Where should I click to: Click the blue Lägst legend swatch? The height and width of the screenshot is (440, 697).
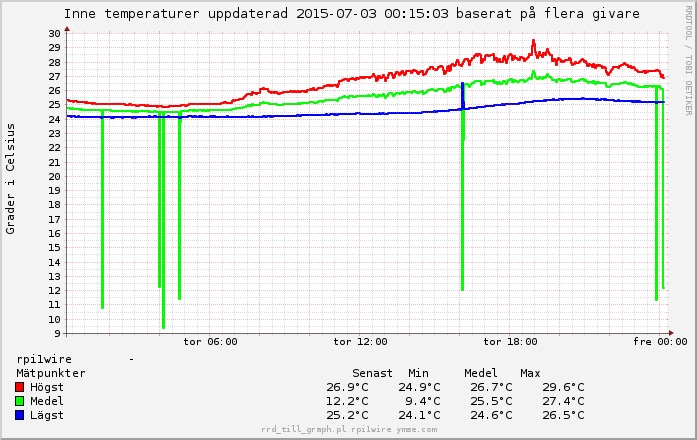click(x=21, y=415)
